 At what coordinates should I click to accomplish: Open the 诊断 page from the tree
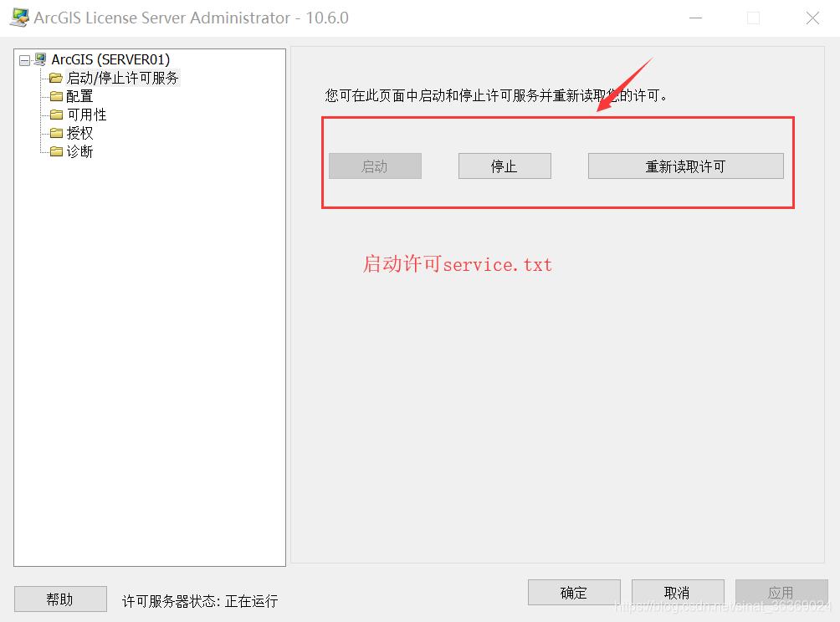(79, 151)
